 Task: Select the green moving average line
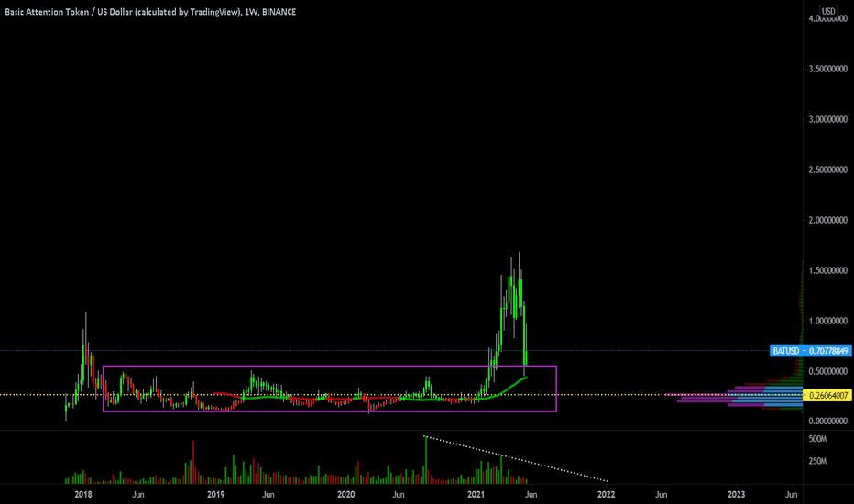coord(507,389)
